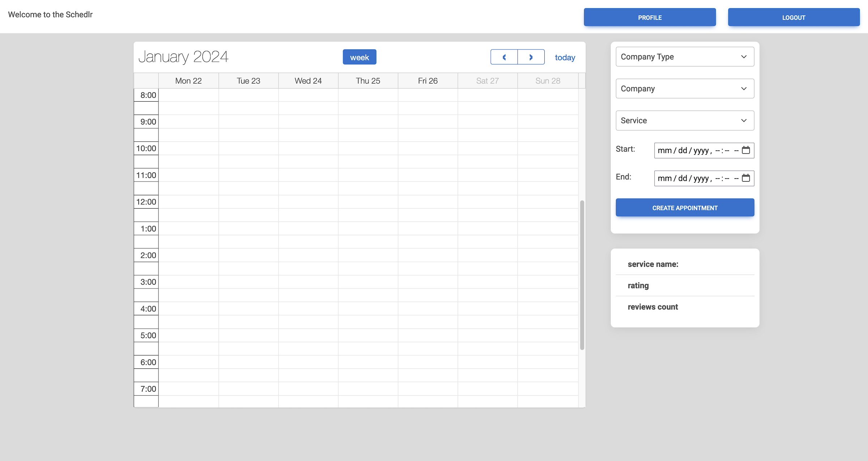Select the Fri 26 2:00 time slot

pyautogui.click(x=427, y=255)
